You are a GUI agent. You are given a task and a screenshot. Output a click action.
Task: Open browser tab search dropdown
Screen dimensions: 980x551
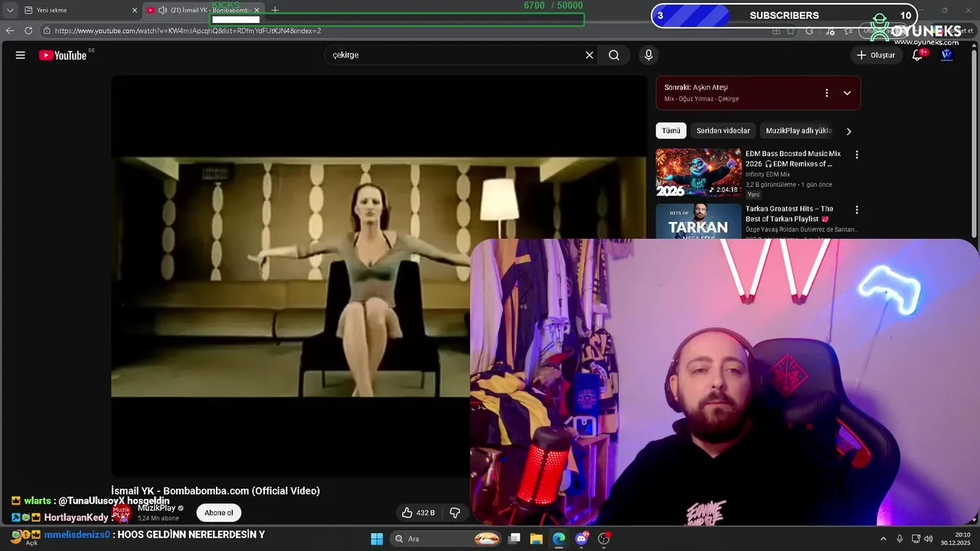point(10,10)
